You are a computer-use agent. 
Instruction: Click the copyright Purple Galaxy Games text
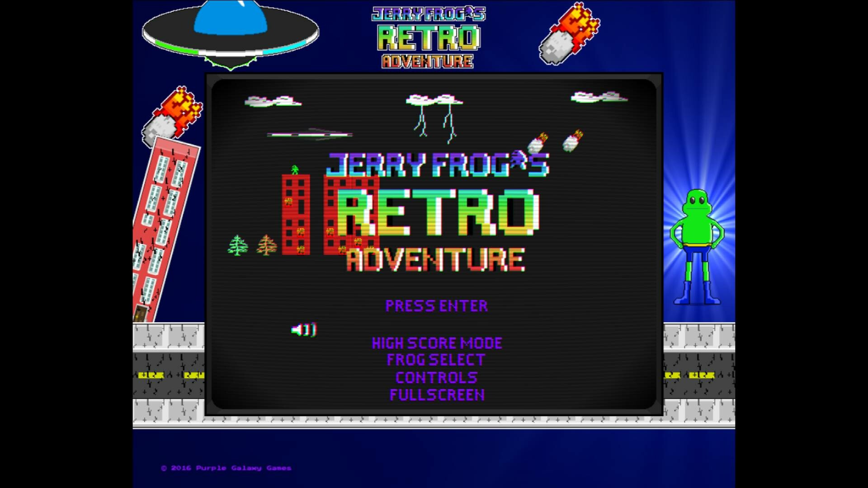[x=226, y=468]
